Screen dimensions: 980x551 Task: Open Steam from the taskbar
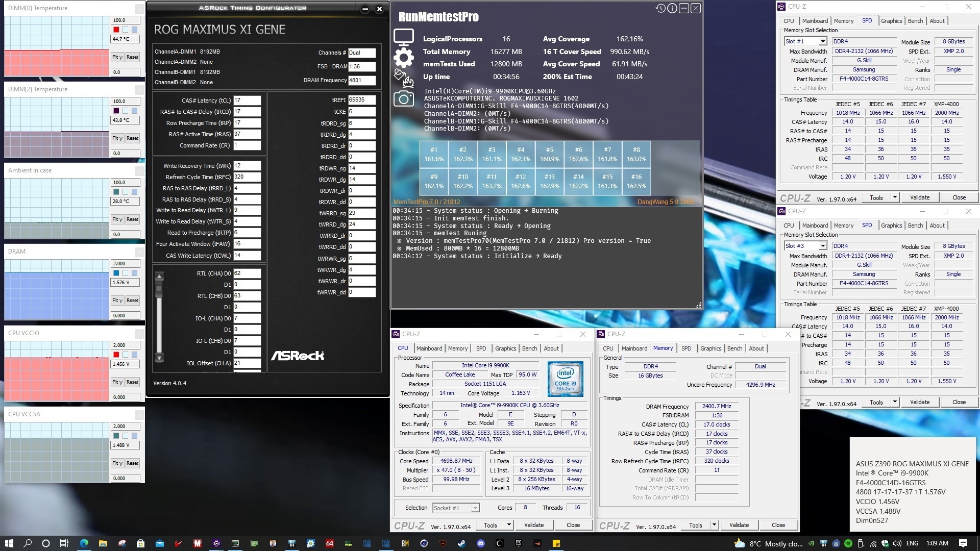pyautogui.click(x=461, y=543)
